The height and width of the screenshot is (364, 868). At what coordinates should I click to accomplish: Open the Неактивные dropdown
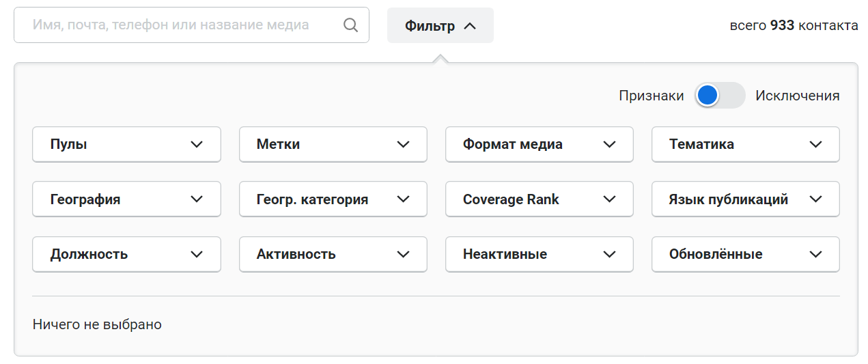539,254
